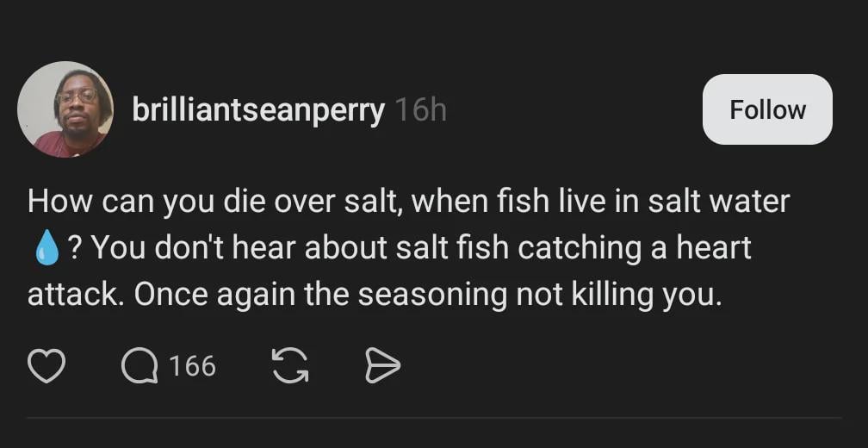This screenshot has width=868, height=448.
Task: Repost using the circular arrows icon
Action: (x=289, y=367)
